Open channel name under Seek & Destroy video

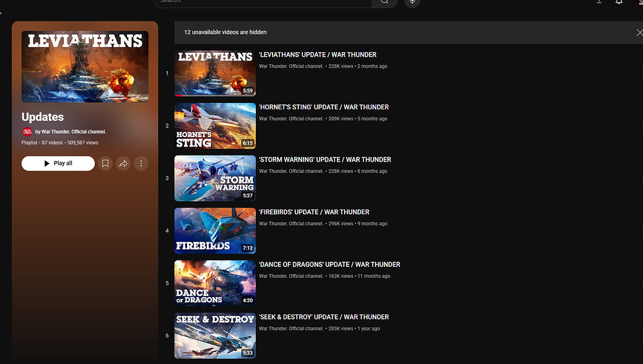291,329
